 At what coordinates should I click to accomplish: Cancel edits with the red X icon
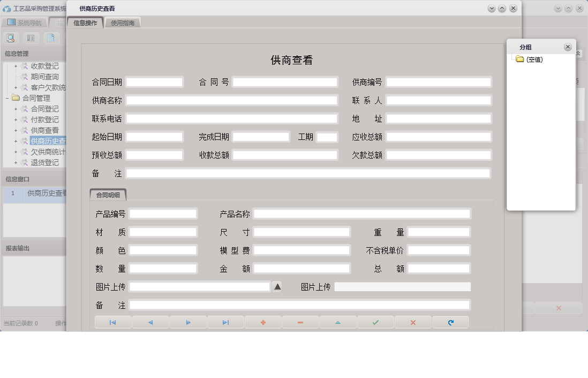click(x=412, y=322)
